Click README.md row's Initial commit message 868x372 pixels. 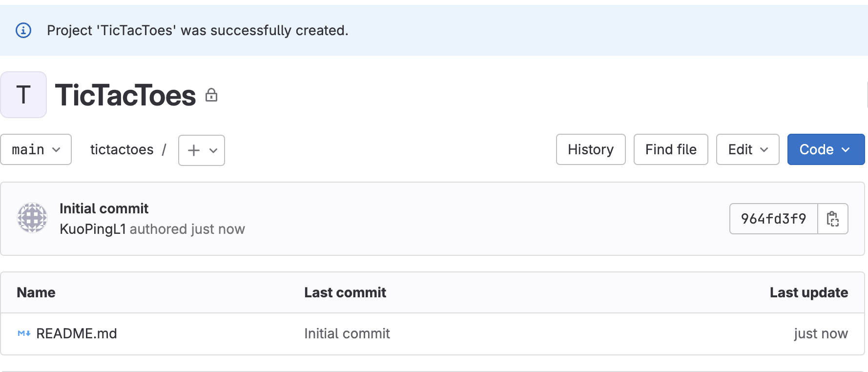(347, 333)
